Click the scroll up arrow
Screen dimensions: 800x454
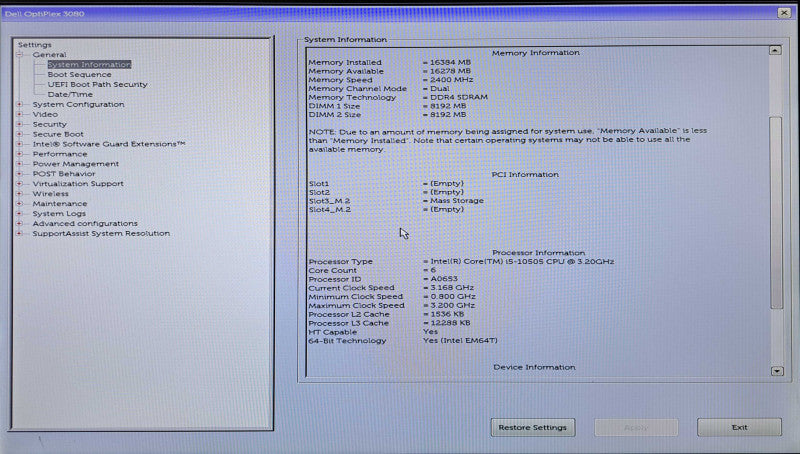click(776, 51)
